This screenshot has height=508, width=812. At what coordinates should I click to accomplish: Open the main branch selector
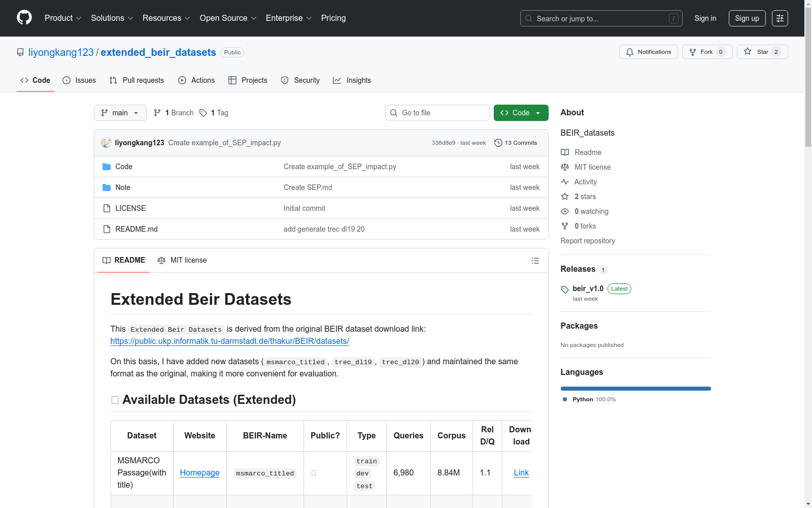(x=120, y=113)
